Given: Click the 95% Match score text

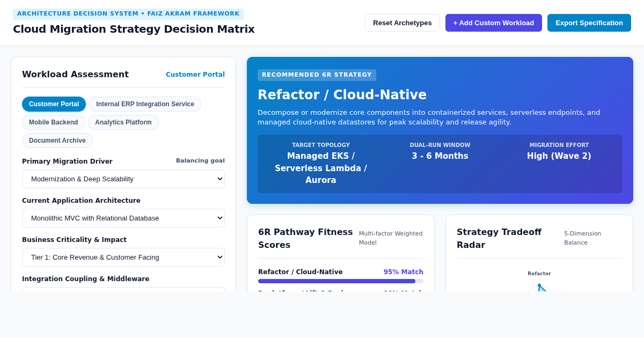Looking at the screenshot, I should pyautogui.click(x=404, y=272).
